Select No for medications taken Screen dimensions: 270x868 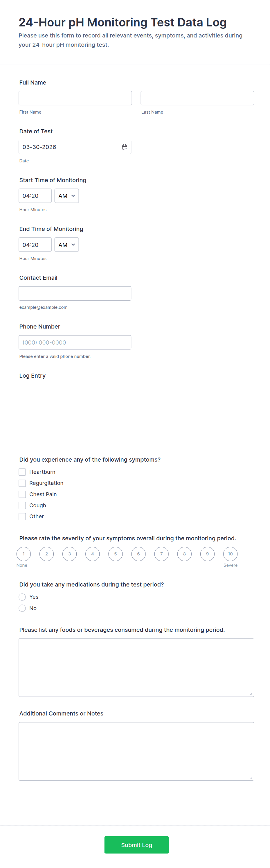pyautogui.click(x=22, y=608)
